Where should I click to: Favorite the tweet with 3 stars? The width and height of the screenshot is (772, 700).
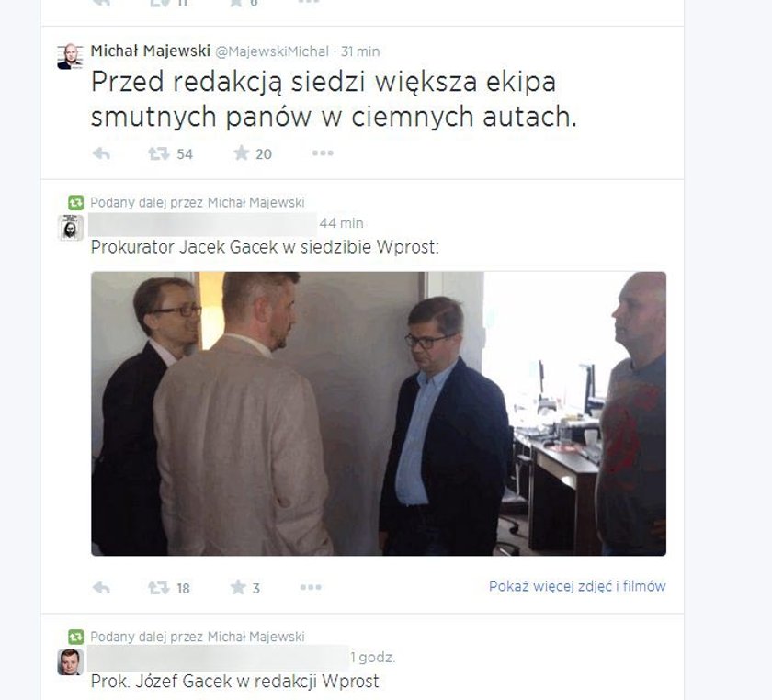[238, 587]
